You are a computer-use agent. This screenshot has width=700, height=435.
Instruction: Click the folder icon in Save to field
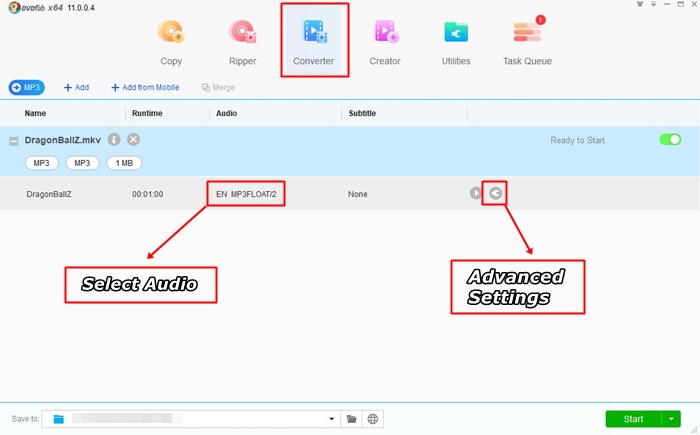tap(58, 419)
